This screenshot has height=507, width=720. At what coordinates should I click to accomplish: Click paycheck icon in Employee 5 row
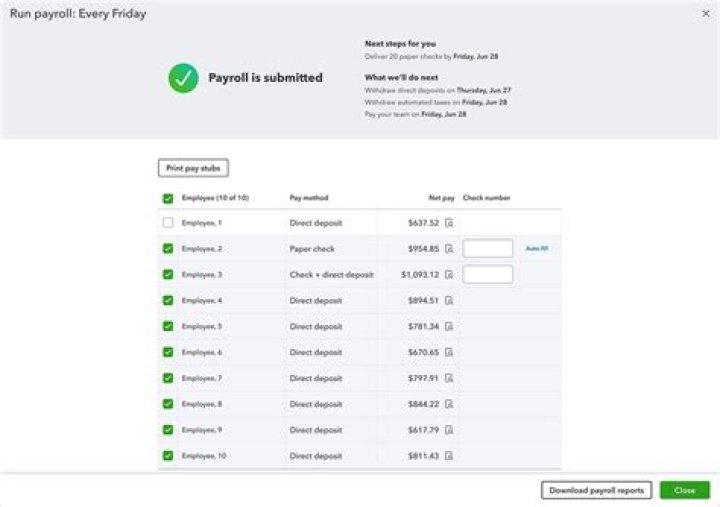(x=449, y=327)
